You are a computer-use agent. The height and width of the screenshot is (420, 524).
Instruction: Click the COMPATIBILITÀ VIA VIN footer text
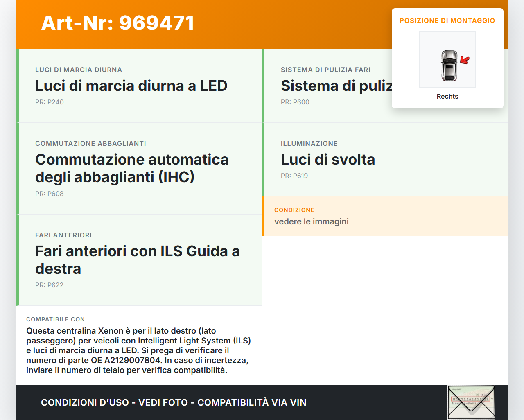click(x=252, y=402)
